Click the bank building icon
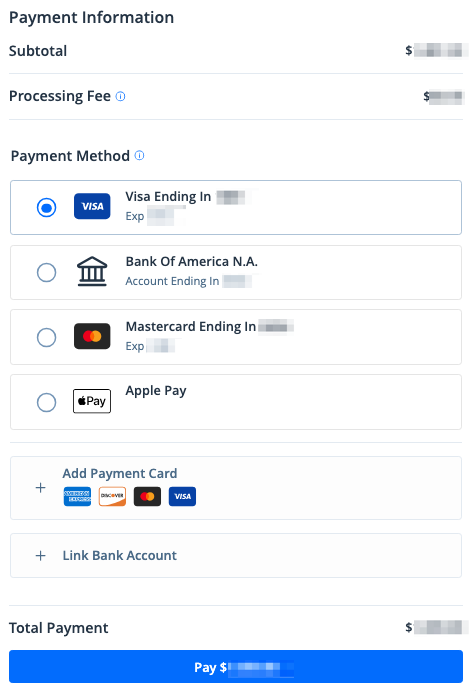 [92, 271]
